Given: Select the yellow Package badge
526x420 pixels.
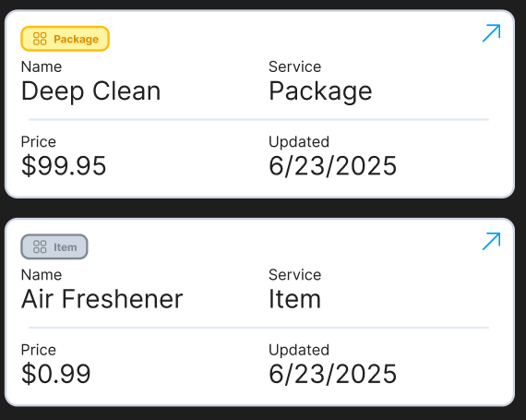Looking at the screenshot, I should [x=66, y=39].
